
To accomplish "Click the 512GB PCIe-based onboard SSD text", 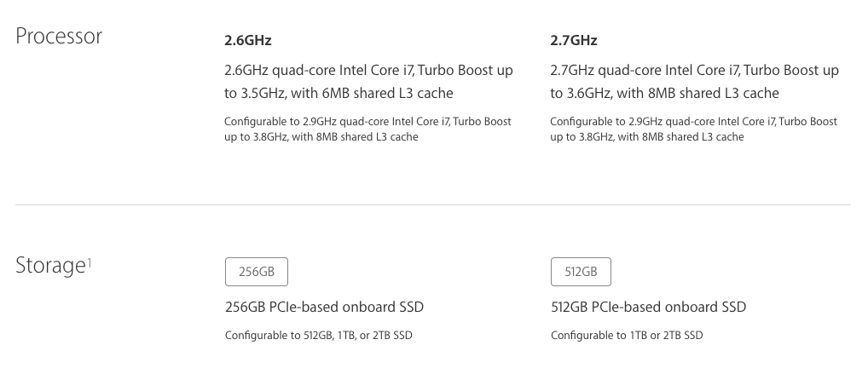I will 648,307.
